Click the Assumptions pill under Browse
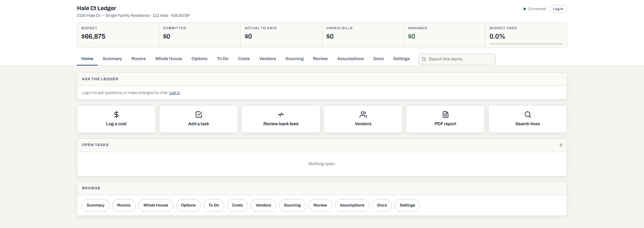Image resolution: width=644 pixels, height=228 pixels. coord(352,205)
